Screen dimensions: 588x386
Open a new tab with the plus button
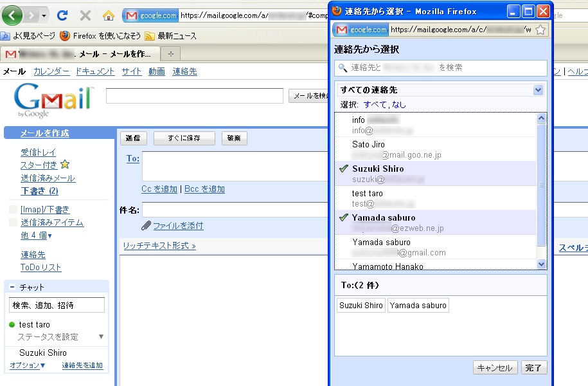[171, 54]
